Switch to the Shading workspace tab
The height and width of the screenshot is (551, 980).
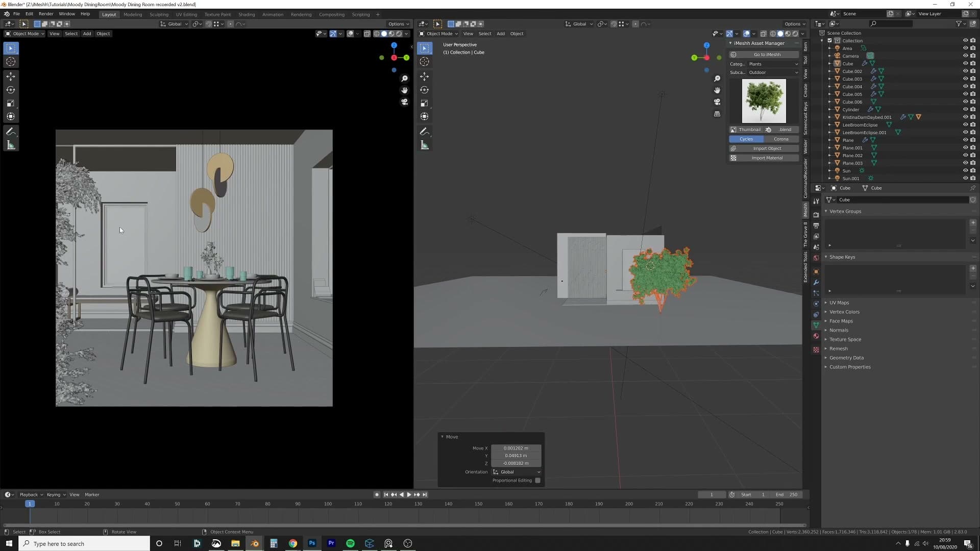(247, 14)
